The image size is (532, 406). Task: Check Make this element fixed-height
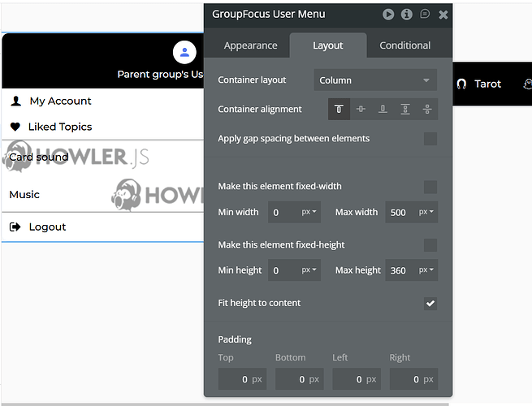(x=430, y=245)
